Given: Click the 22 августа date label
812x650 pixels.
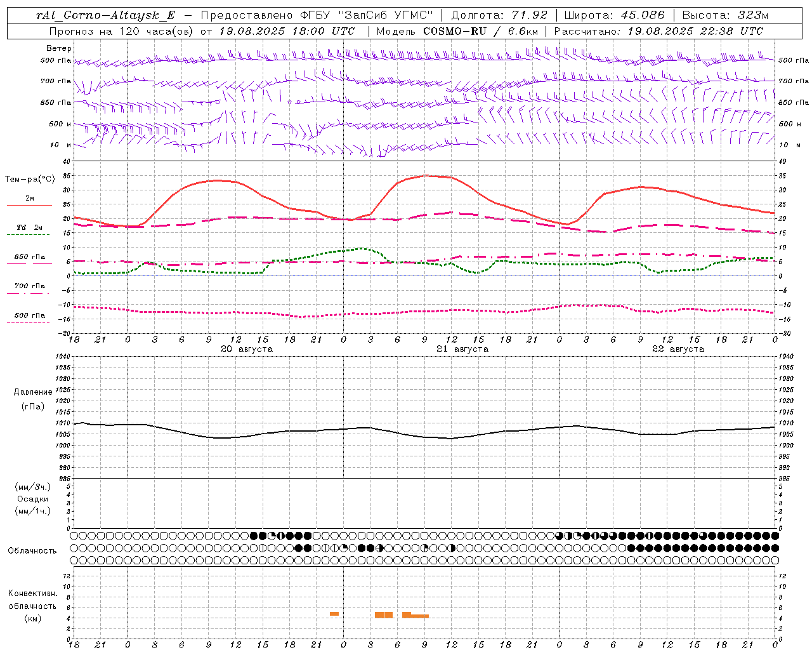Looking at the screenshot, I should (x=678, y=349).
